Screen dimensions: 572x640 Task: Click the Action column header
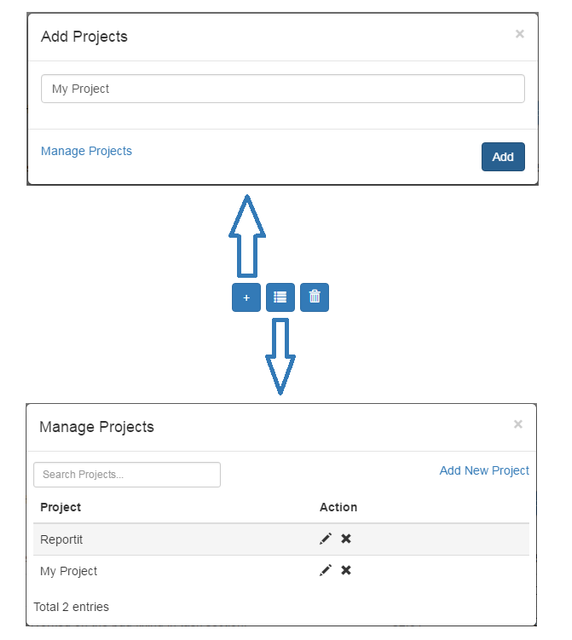point(338,507)
